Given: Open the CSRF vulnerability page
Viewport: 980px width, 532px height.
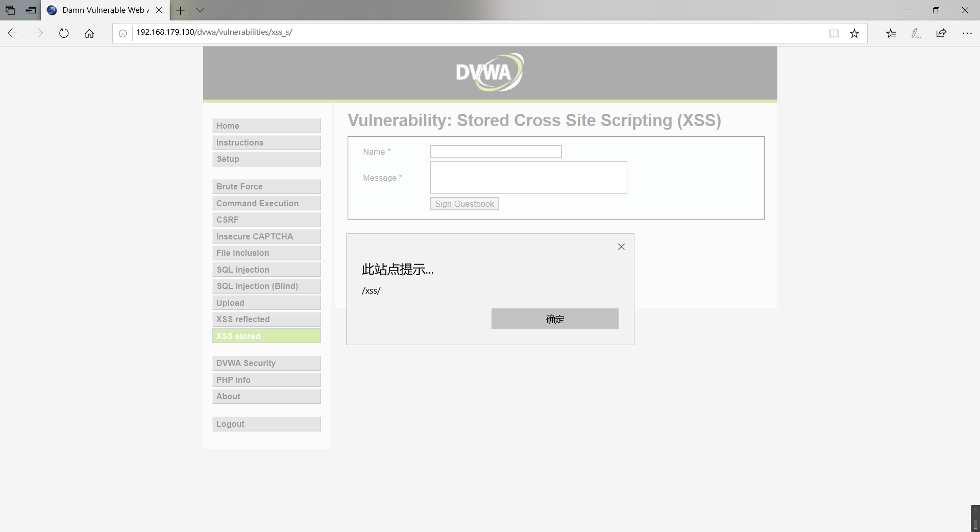Looking at the screenshot, I should [x=266, y=220].
